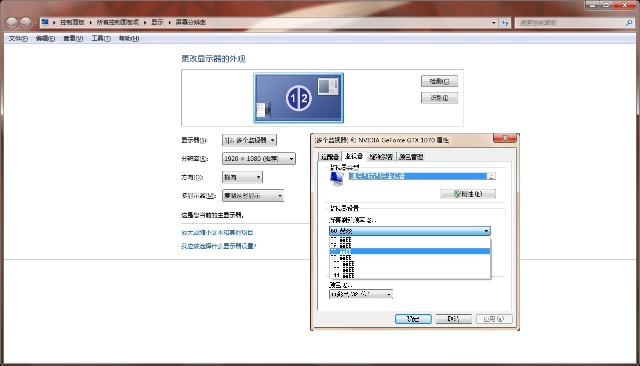Open the address bar history dropdown arrow
Image resolution: width=640 pixels, height=366 pixels.
(x=493, y=23)
